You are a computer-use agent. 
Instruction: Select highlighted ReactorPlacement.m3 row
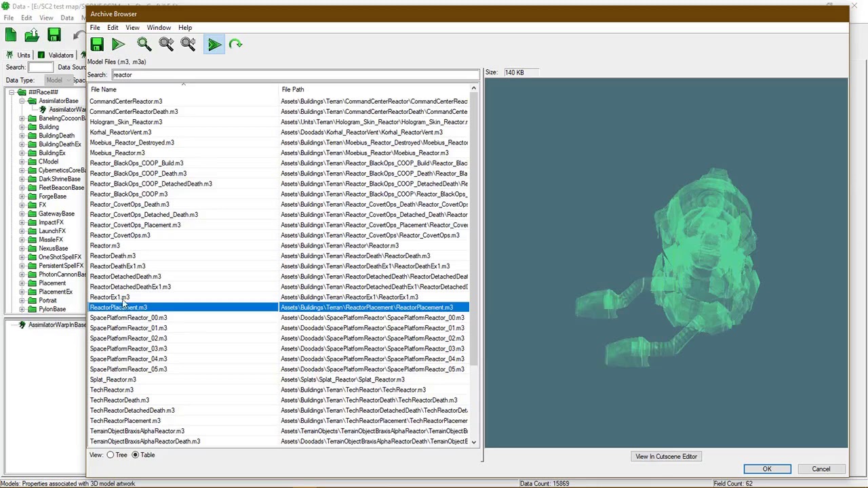279,308
